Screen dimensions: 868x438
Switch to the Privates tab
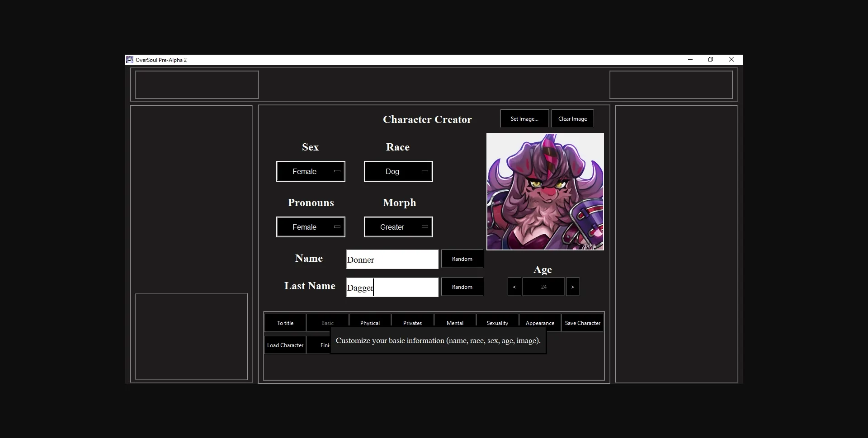[411, 323]
